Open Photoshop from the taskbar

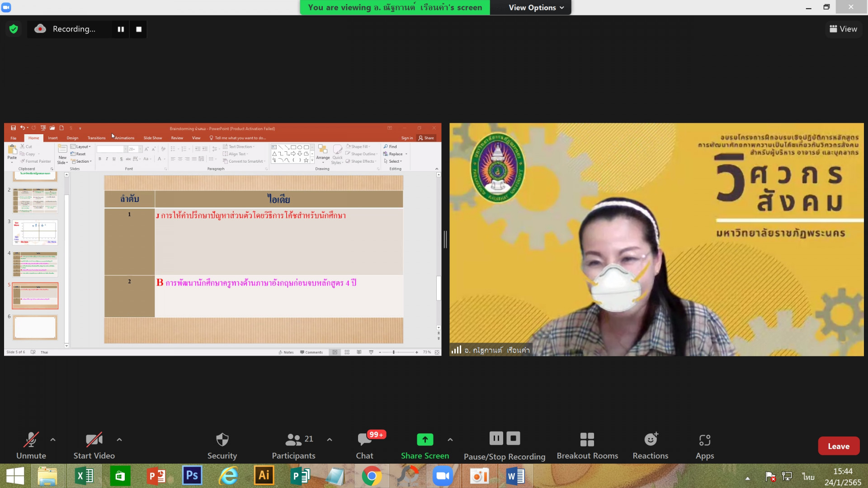point(192,476)
